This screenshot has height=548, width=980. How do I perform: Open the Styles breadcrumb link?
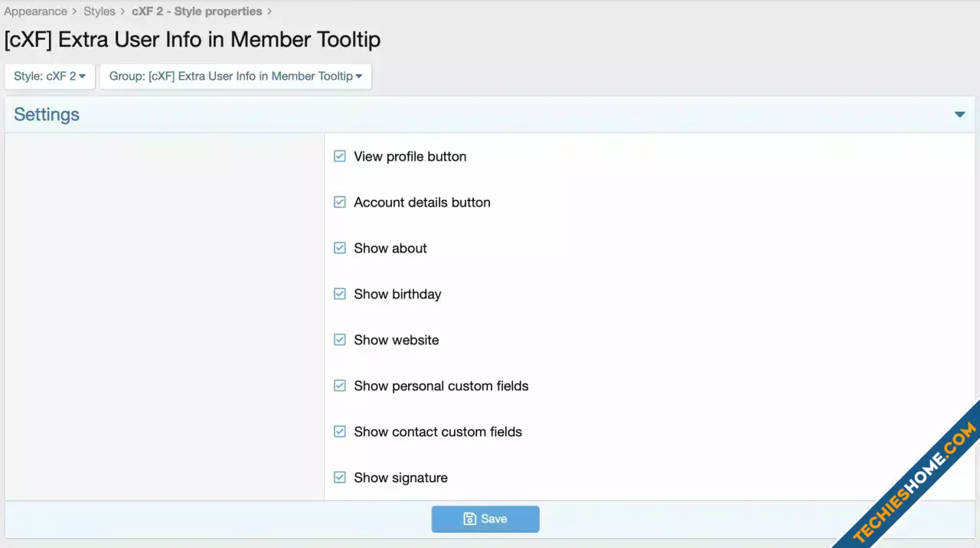point(100,11)
